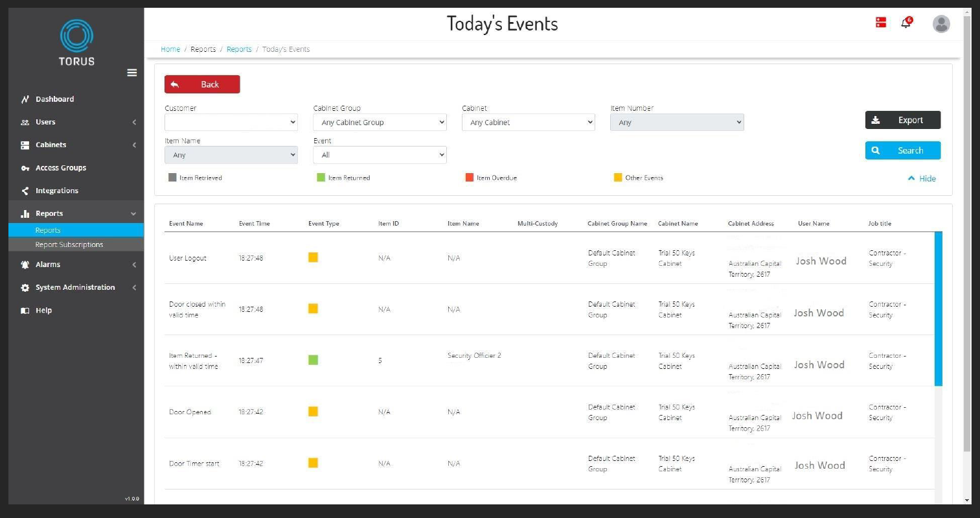This screenshot has height=518, width=980.
Task: Open the user profile avatar
Action: pyautogui.click(x=940, y=24)
